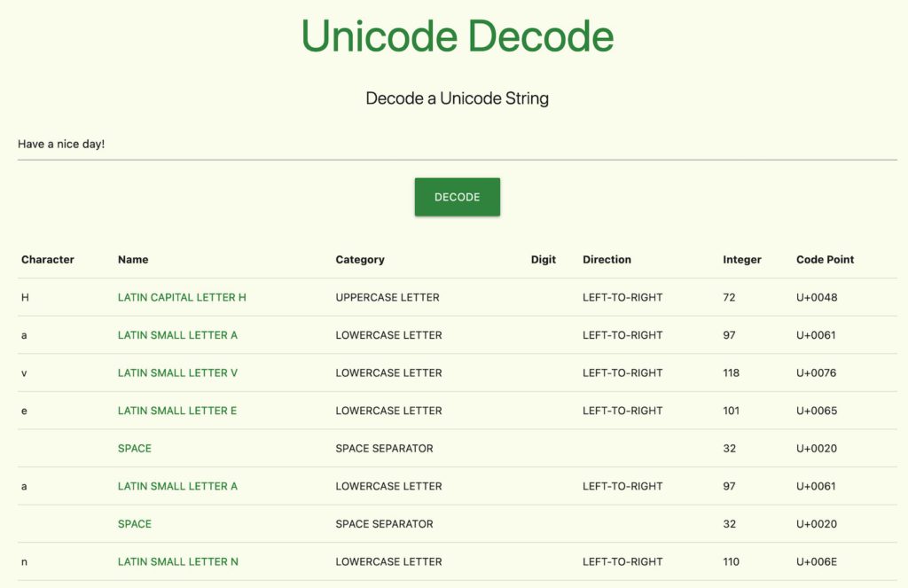Open the LATIN SMALL LETTER A link above the V row
Viewport: 908px width, 588px height.
coord(177,335)
